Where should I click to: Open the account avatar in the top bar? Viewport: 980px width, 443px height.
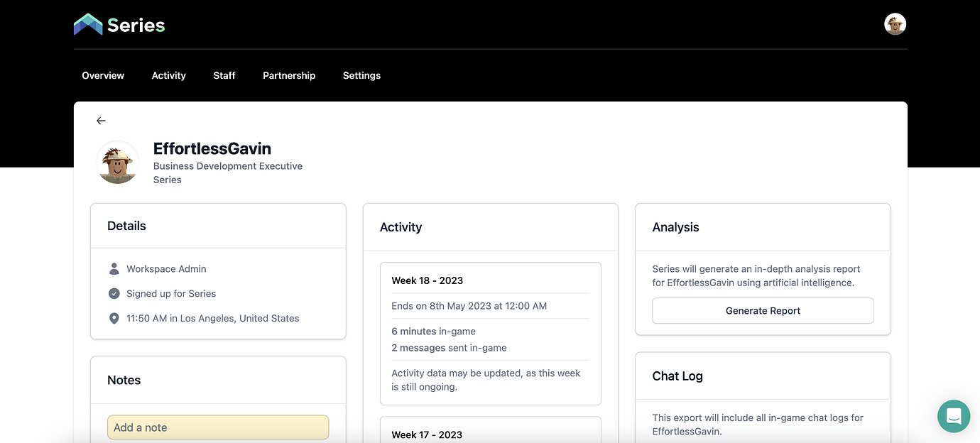(895, 23)
